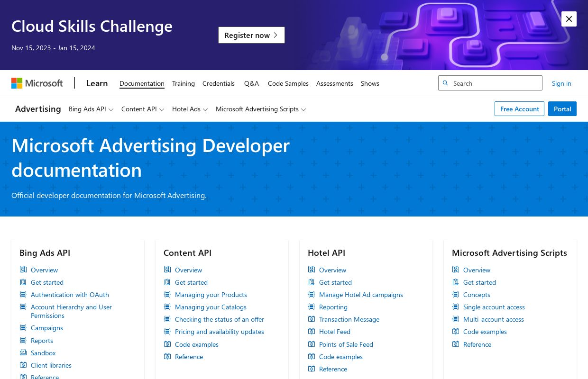Open Hotel API Code examples link
Viewport: 588px width, 379px height.
click(x=341, y=357)
